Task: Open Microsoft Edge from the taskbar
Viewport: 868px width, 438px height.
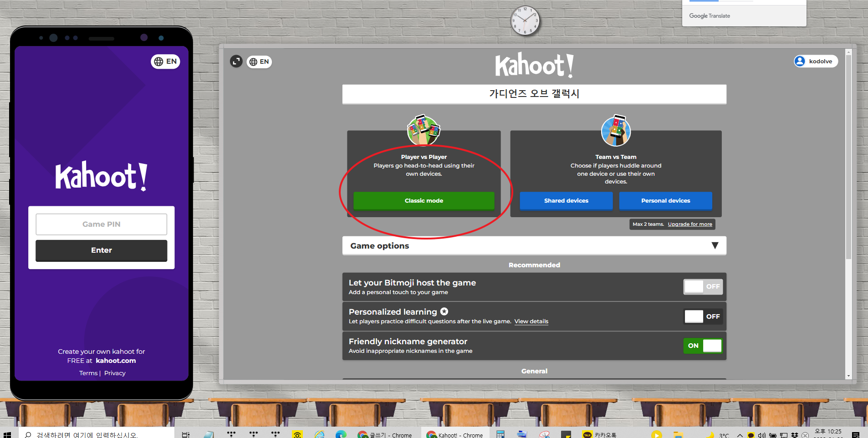Action: tap(341, 435)
